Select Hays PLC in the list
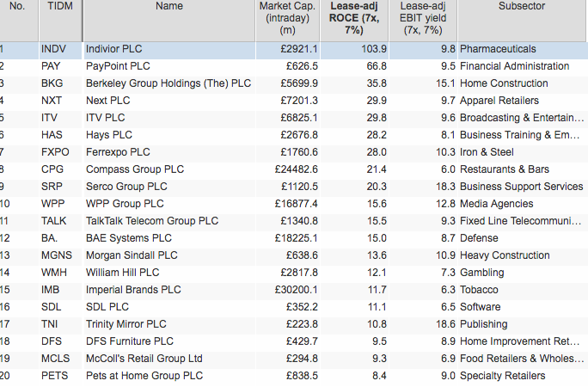This screenshot has width=588, height=387. (109, 135)
